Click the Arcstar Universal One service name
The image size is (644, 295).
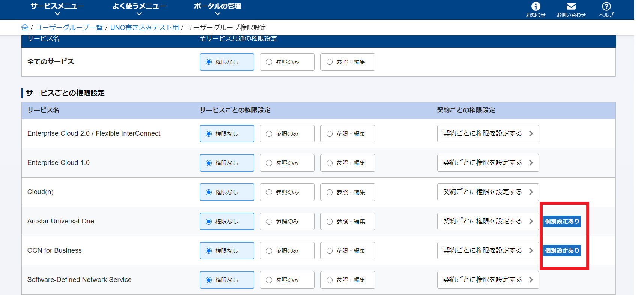[61, 221]
